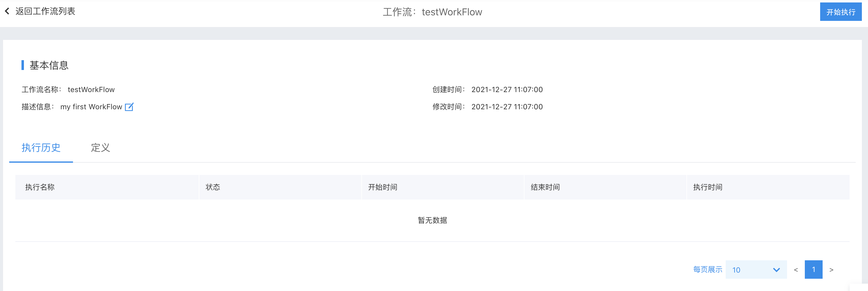
Task: Click the 开始时间 column header
Action: tap(382, 187)
